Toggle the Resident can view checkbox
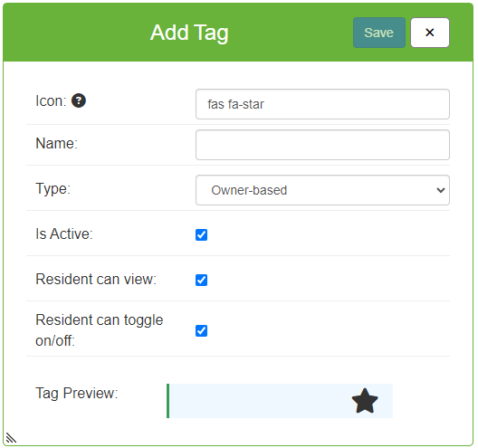 tap(202, 280)
